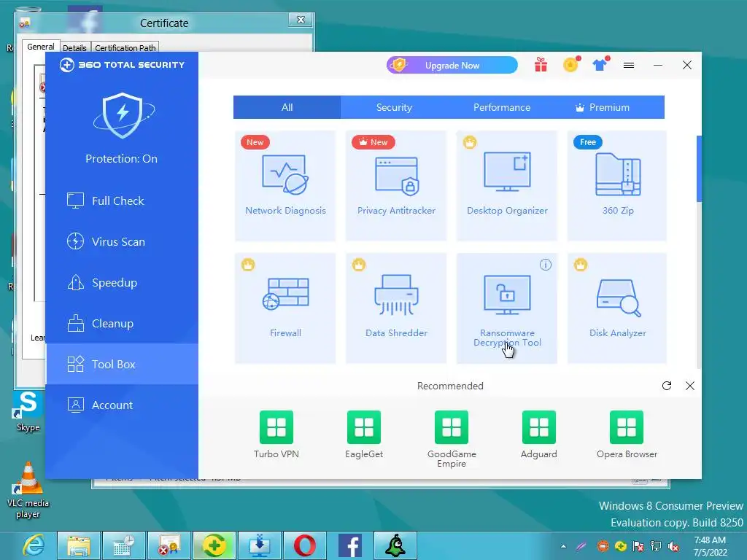Refresh the Recommended apps list

coord(667,386)
